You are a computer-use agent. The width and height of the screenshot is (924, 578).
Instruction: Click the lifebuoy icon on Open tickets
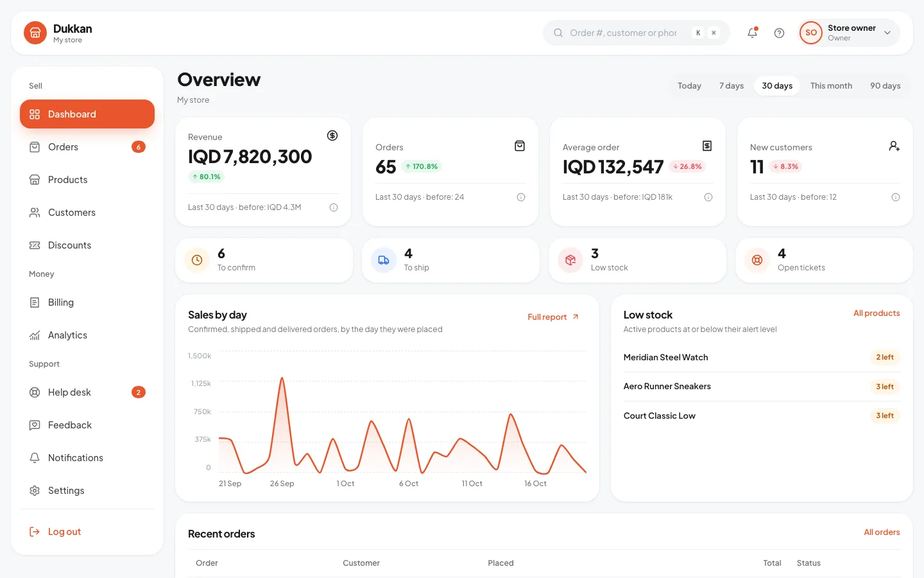click(757, 260)
